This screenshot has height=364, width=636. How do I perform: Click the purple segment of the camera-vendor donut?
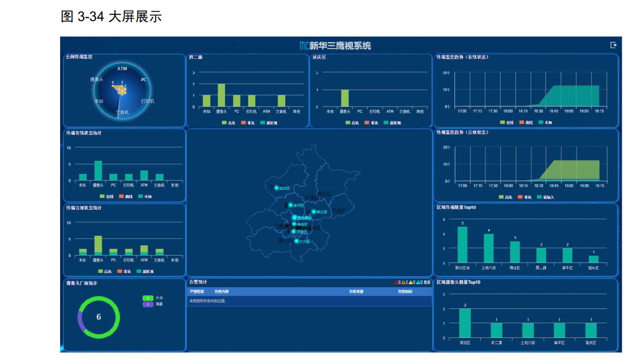click(81, 321)
